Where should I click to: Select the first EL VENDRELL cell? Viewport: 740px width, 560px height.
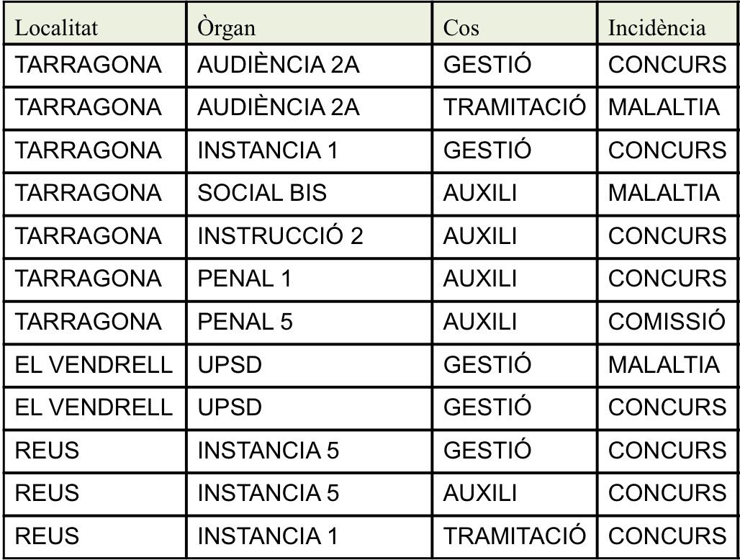point(95,365)
